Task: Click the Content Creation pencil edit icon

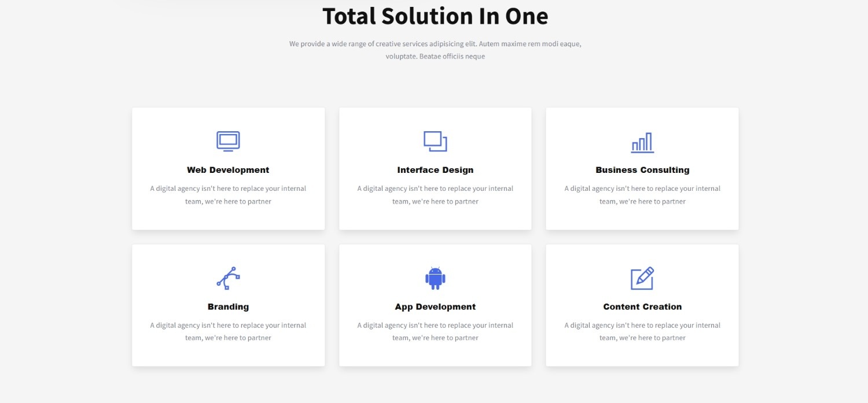Action: [x=642, y=278]
